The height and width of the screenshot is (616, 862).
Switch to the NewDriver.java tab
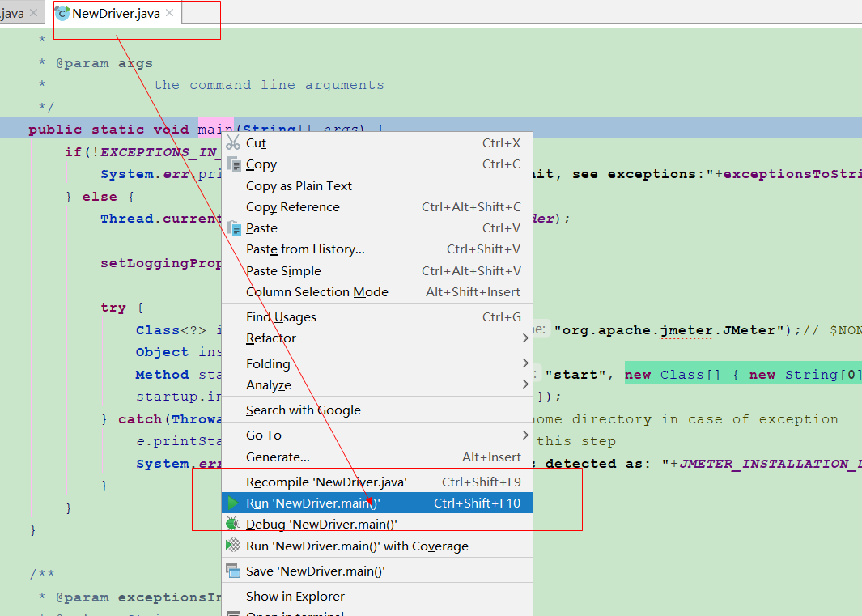click(x=116, y=13)
